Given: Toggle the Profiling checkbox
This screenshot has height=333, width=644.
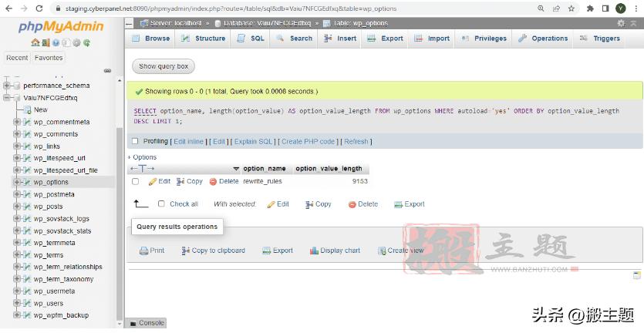Looking at the screenshot, I should [x=135, y=141].
